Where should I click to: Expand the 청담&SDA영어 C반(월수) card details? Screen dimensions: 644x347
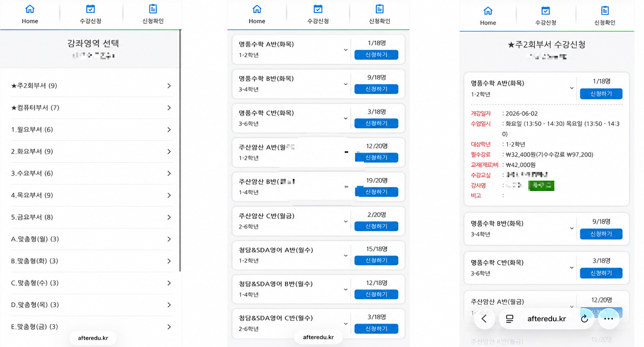[346, 324]
